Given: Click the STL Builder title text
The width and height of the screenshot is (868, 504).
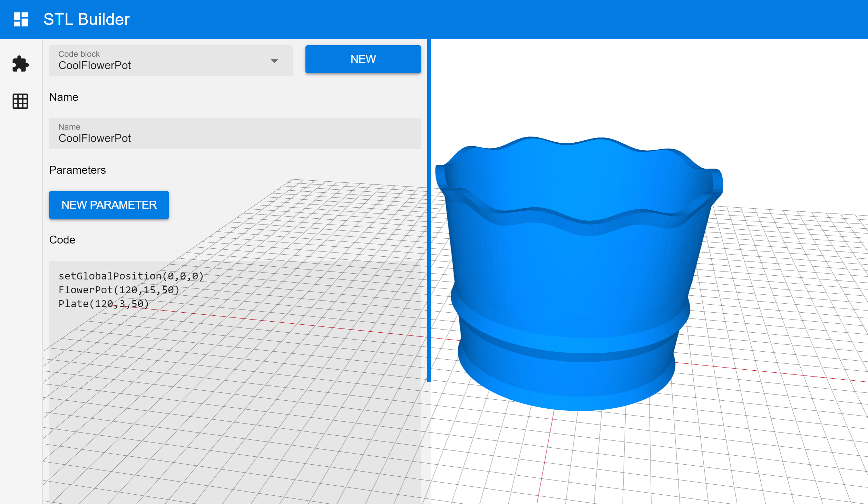Looking at the screenshot, I should tap(87, 19).
